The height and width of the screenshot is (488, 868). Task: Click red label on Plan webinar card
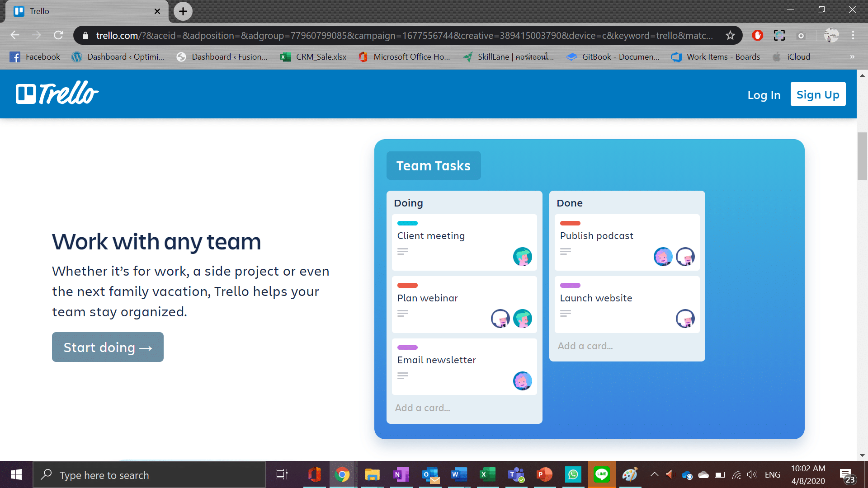pyautogui.click(x=407, y=285)
